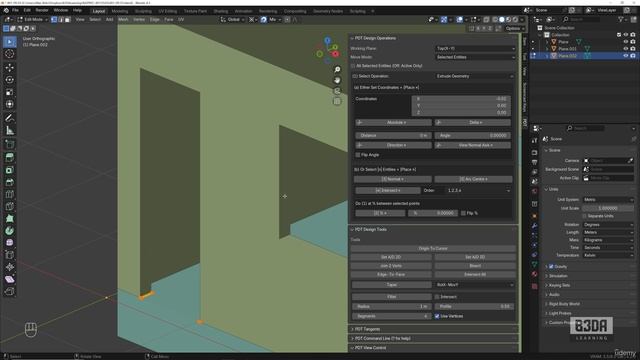640x360 pixels.
Task: Click the Delta placement button
Action: coord(473,122)
